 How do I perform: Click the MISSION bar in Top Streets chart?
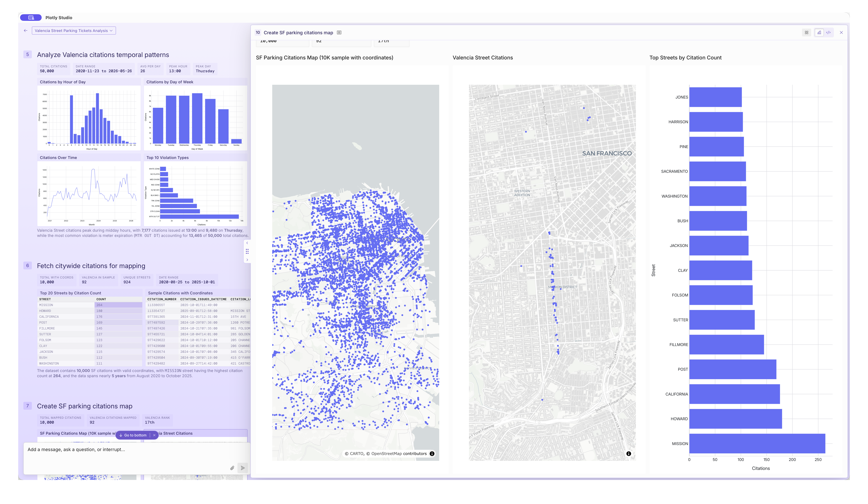(x=757, y=444)
